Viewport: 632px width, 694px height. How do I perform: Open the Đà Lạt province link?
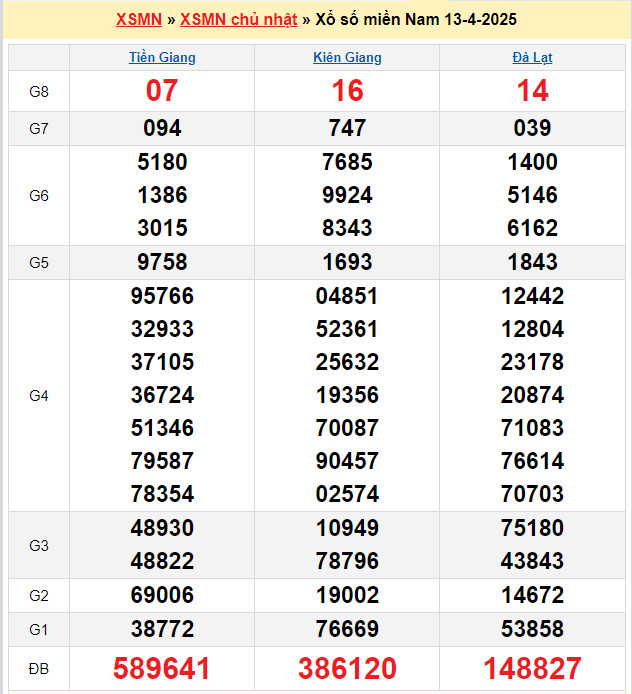click(x=532, y=58)
